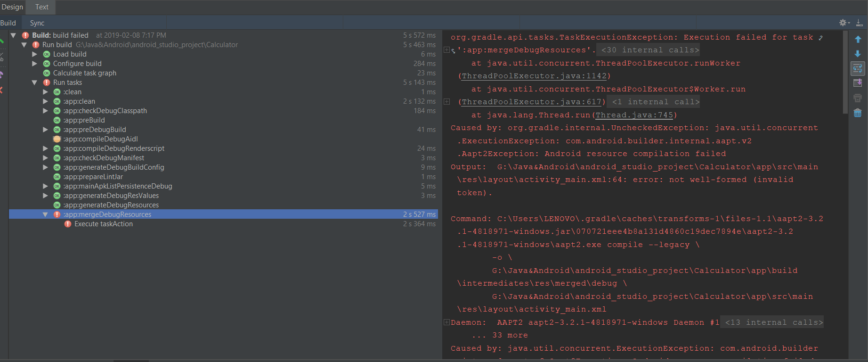Click the error icon beside Run build

tap(36, 45)
